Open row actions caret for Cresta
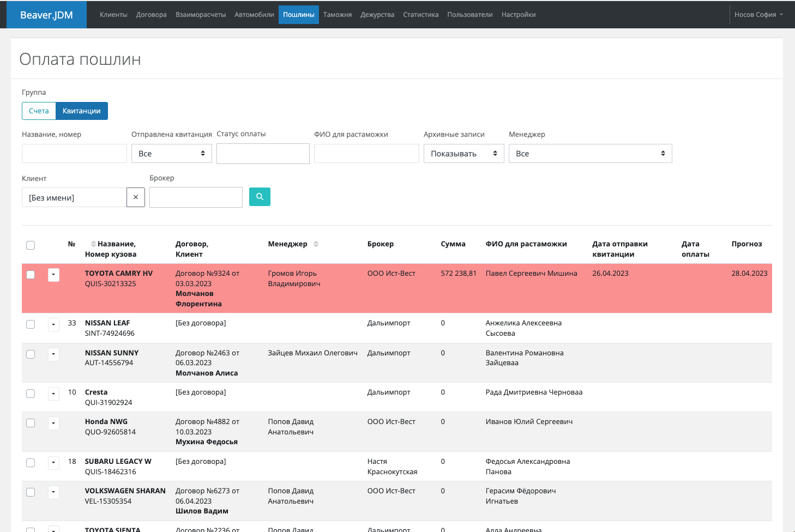795x532 pixels. (x=53, y=394)
